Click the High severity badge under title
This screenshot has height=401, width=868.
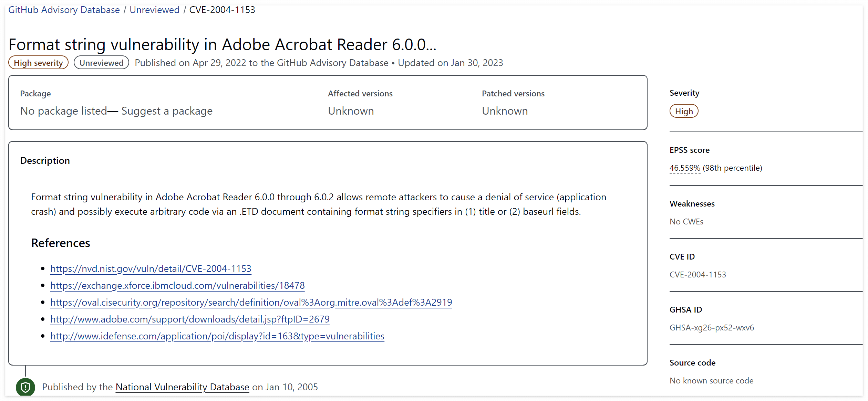[x=38, y=63]
